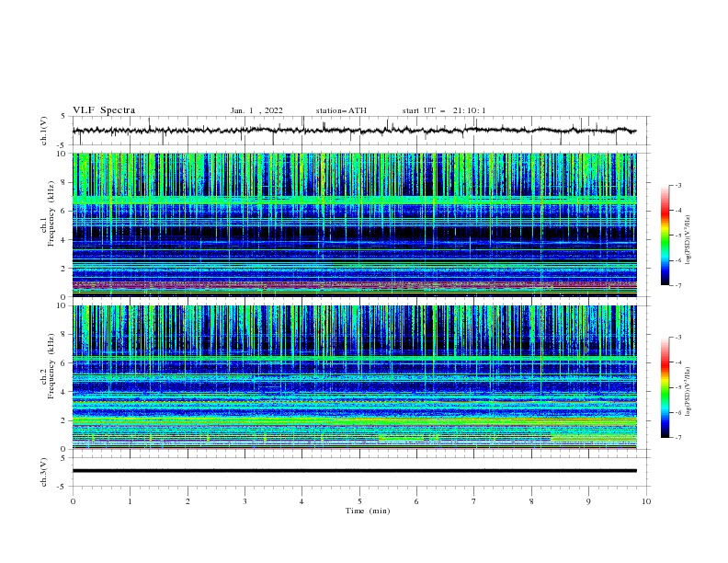728x563 pixels.
Task: Click the ch.2 spectrogram panel
Action: coord(354,377)
